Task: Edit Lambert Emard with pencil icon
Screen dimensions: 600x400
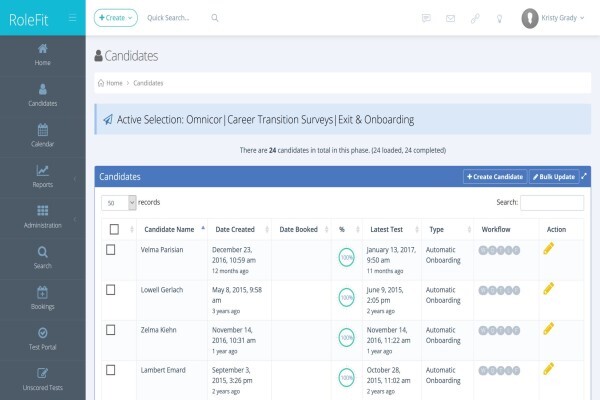Action: pos(548,369)
